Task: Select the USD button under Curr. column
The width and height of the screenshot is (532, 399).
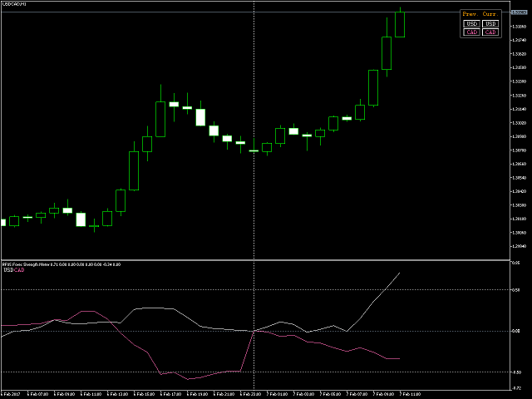Action: pos(490,24)
